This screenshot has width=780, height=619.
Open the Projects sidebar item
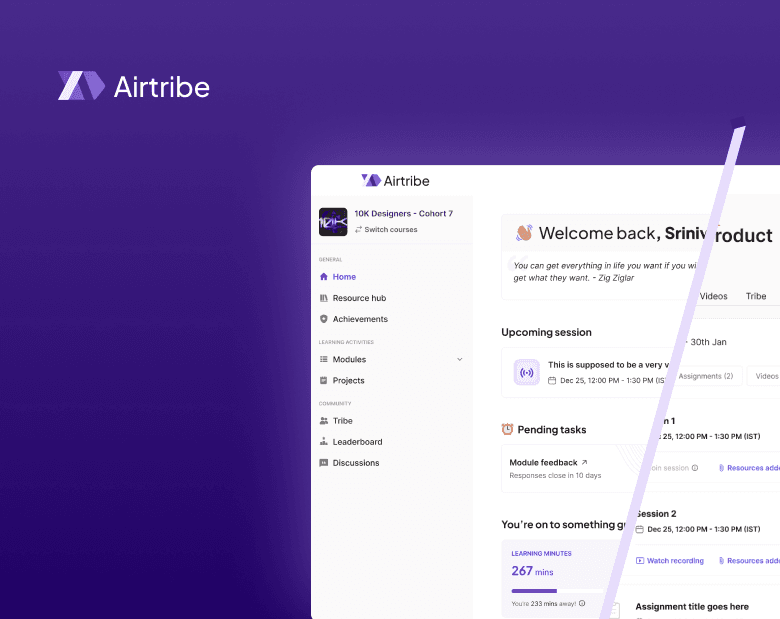(348, 380)
